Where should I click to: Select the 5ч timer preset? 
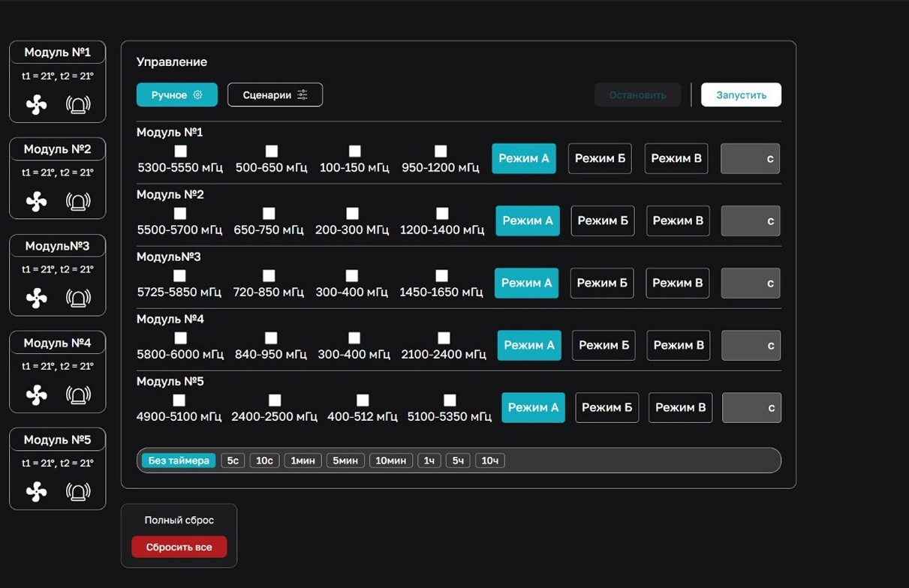(x=458, y=460)
